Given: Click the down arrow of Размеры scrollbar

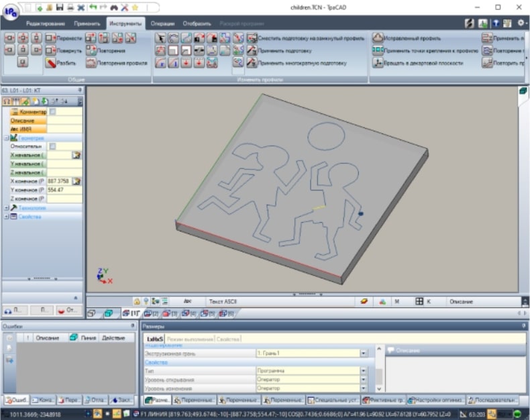Looking at the screenshot, I should click(x=379, y=389).
